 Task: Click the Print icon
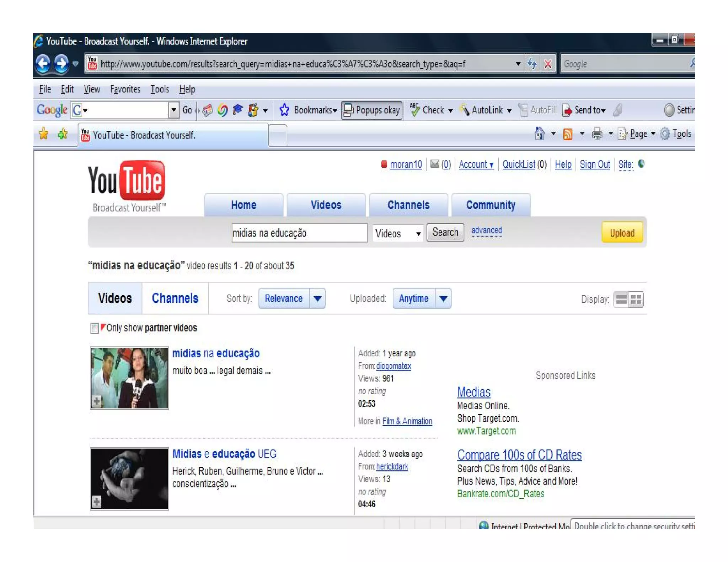point(597,134)
